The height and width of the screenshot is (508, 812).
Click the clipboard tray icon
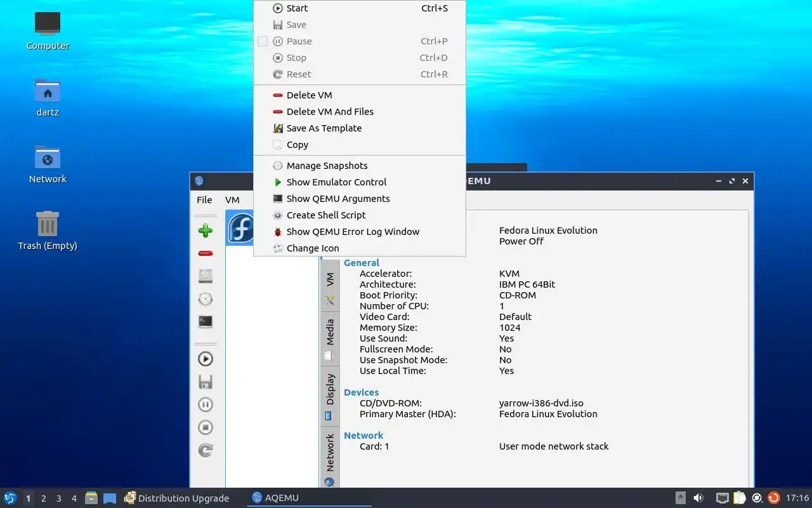(x=740, y=498)
